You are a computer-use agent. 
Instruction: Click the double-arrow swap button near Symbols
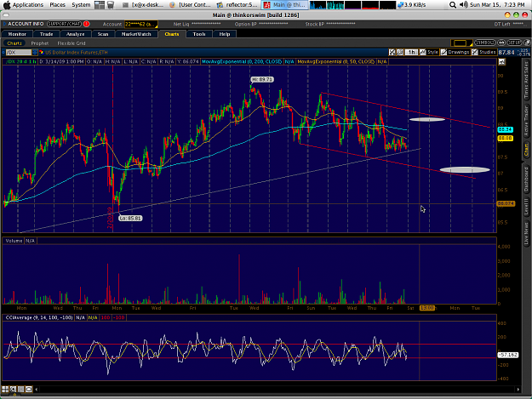click(x=501, y=43)
